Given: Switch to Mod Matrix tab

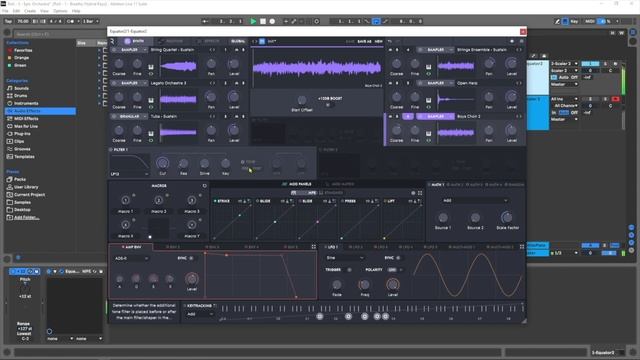Looking at the screenshot, I should (340, 184).
